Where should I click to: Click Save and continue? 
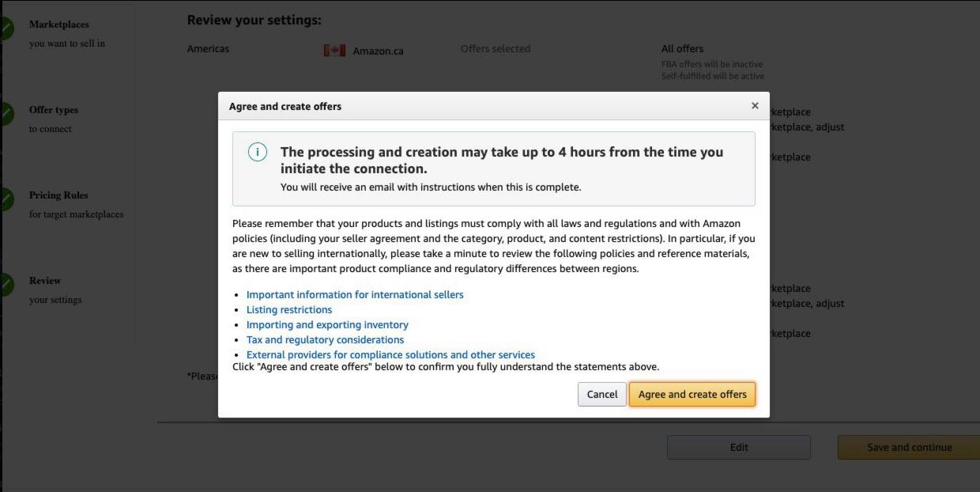click(907, 447)
